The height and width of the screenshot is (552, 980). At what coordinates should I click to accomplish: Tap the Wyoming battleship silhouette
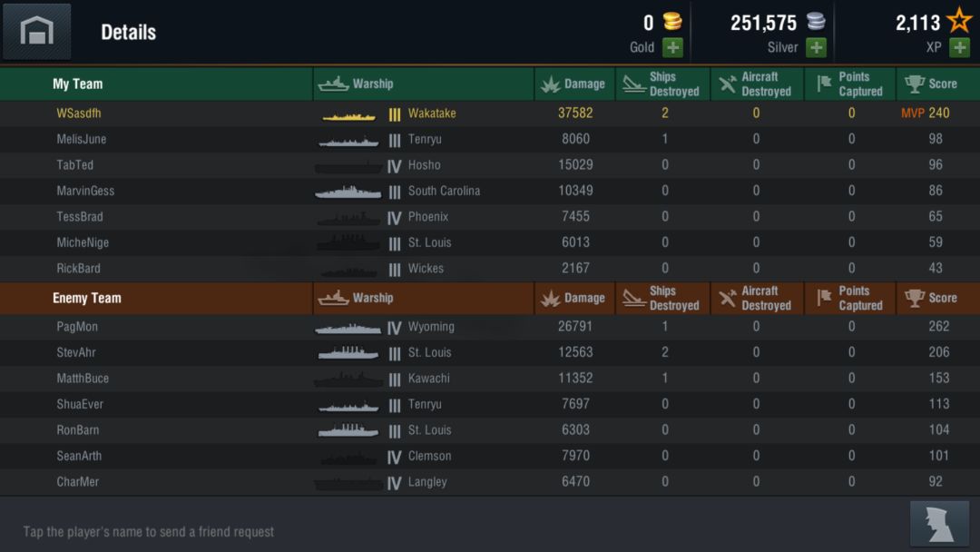coord(348,328)
